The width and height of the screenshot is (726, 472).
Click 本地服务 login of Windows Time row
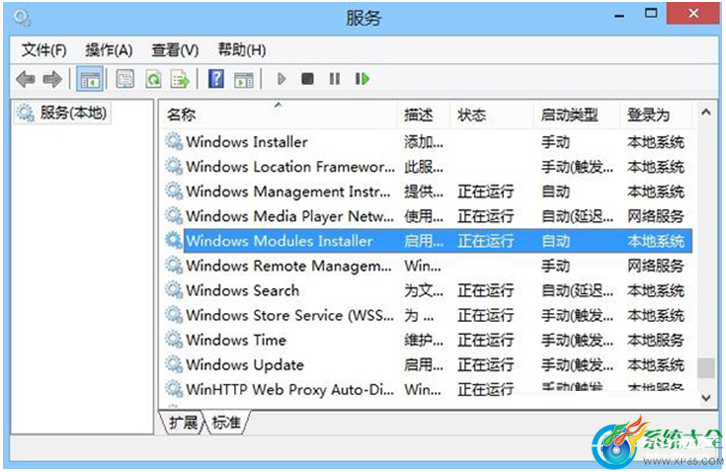[656, 340]
